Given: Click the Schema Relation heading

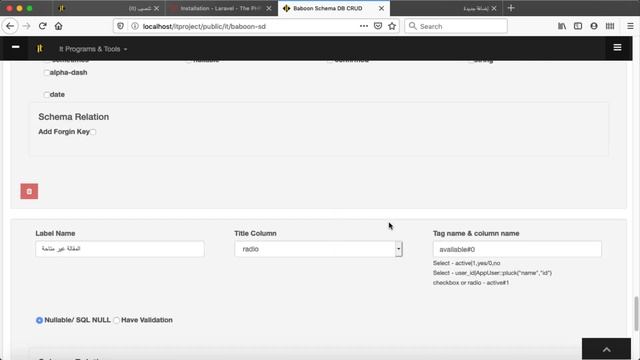Looking at the screenshot, I should click(x=73, y=117).
